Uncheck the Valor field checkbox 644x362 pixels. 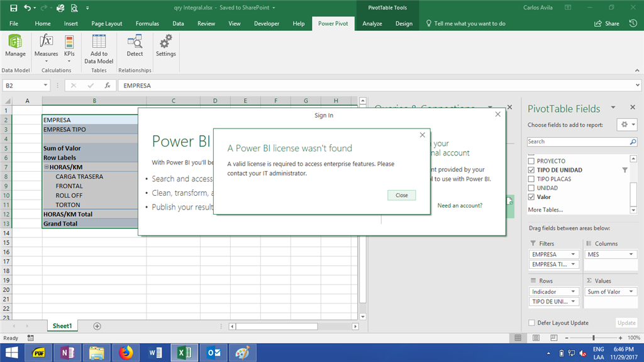pos(531,197)
